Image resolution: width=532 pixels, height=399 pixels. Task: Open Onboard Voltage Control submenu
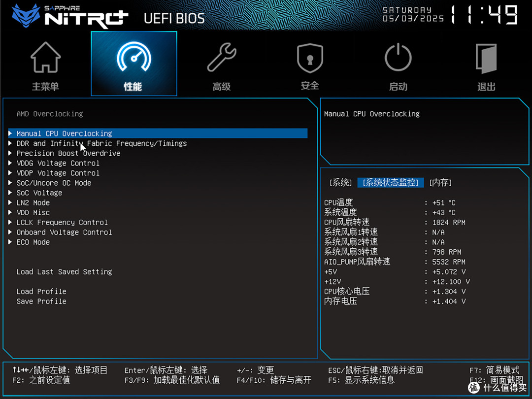[x=64, y=232]
